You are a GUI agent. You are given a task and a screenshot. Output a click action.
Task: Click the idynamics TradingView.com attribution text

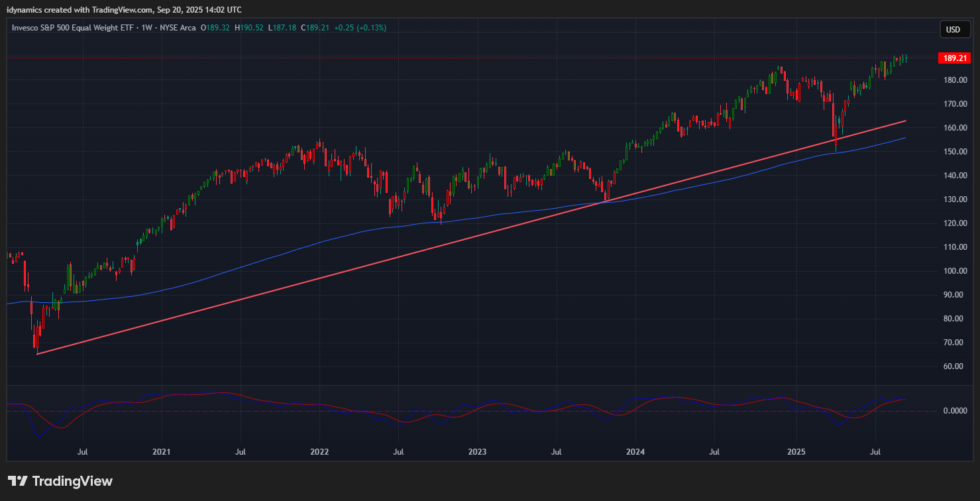coord(124,9)
